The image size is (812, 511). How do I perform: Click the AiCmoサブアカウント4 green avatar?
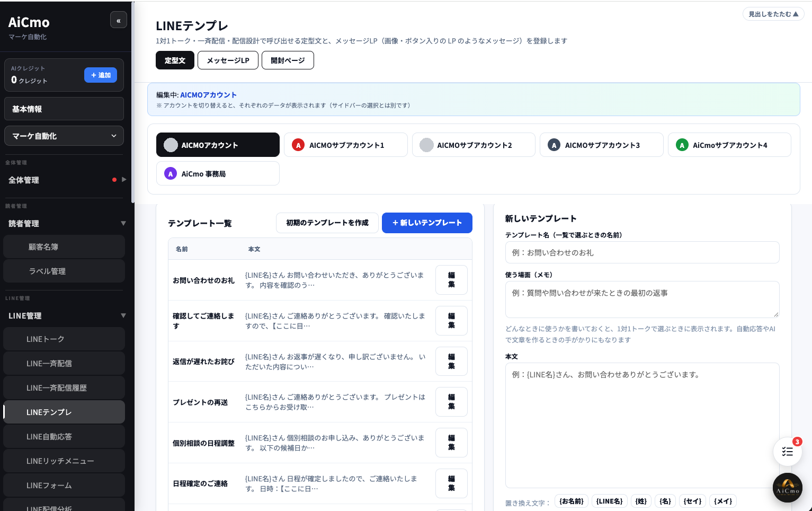click(x=682, y=145)
